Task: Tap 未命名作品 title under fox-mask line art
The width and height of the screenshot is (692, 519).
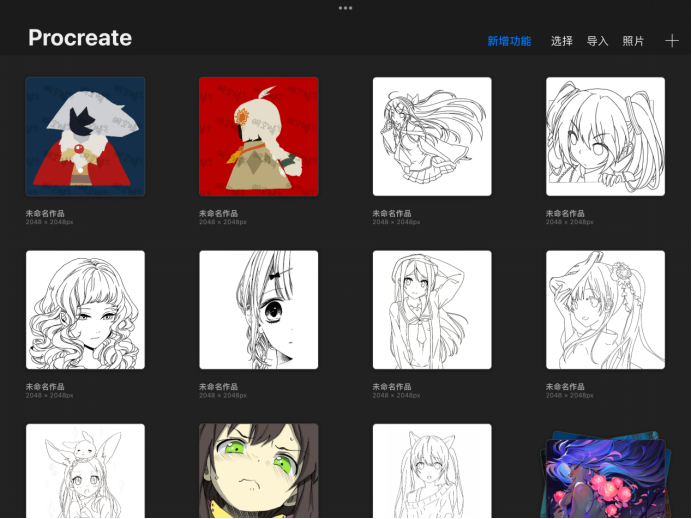Action: pyautogui.click(x=565, y=387)
